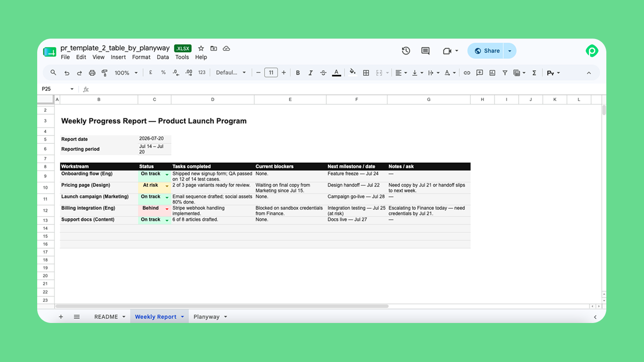Open the text color picker
Screen dimensions: 644x362
(x=336, y=73)
